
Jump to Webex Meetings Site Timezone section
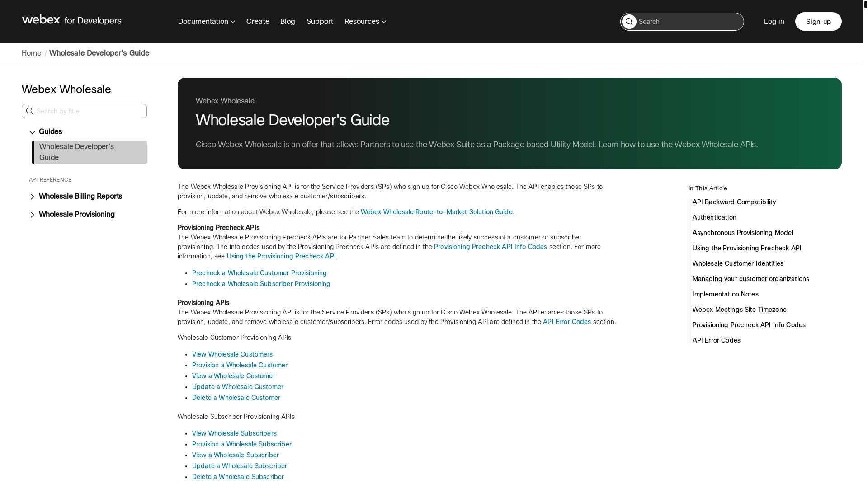(x=739, y=310)
